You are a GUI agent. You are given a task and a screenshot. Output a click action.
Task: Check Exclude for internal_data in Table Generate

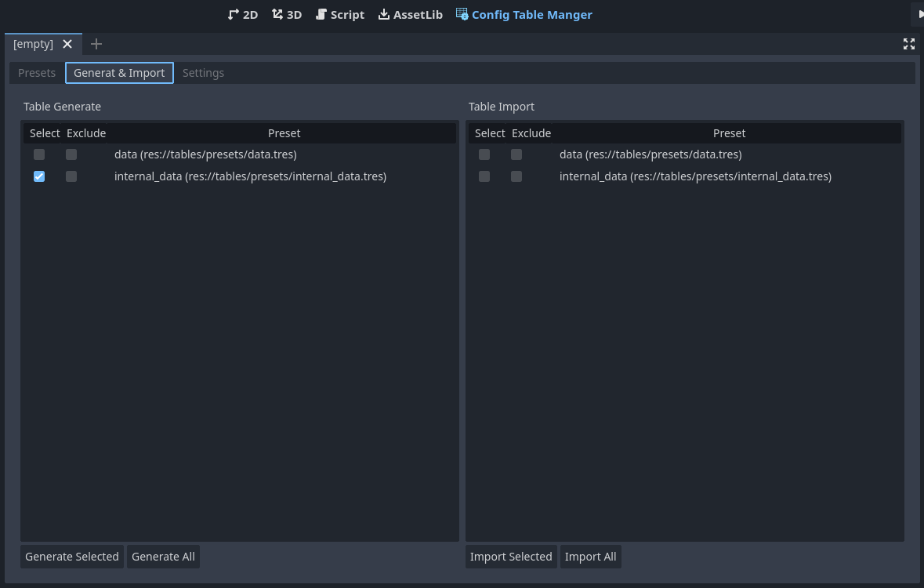pyautogui.click(x=71, y=176)
